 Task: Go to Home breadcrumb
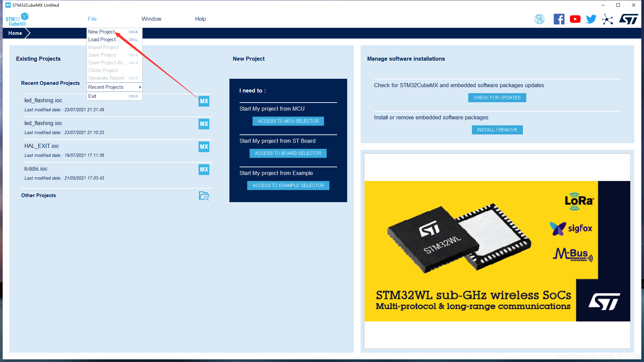[x=15, y=33]
